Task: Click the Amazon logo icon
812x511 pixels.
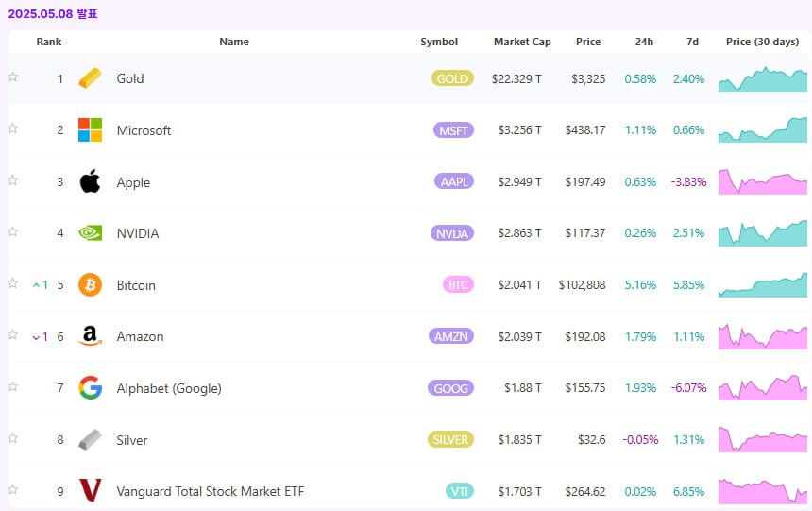Action: (x=90, y=336)
